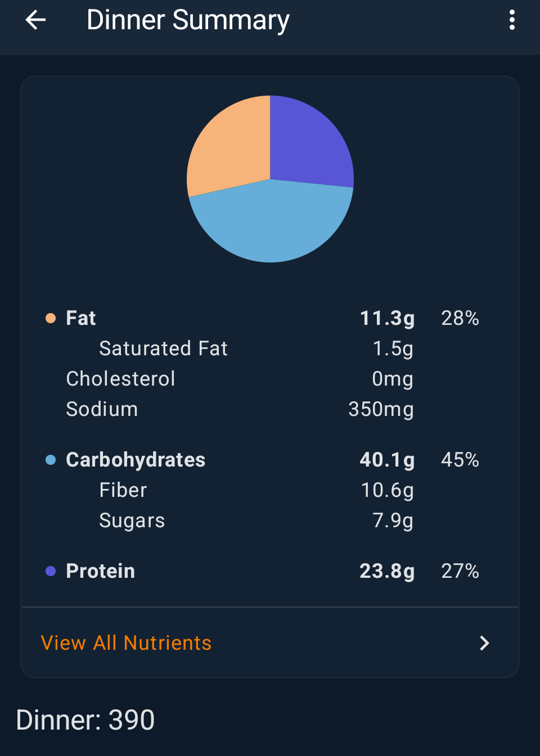Screen dimensions: 540x756
Task: Tap the Dinner Summary title
Action: [188, 20]
